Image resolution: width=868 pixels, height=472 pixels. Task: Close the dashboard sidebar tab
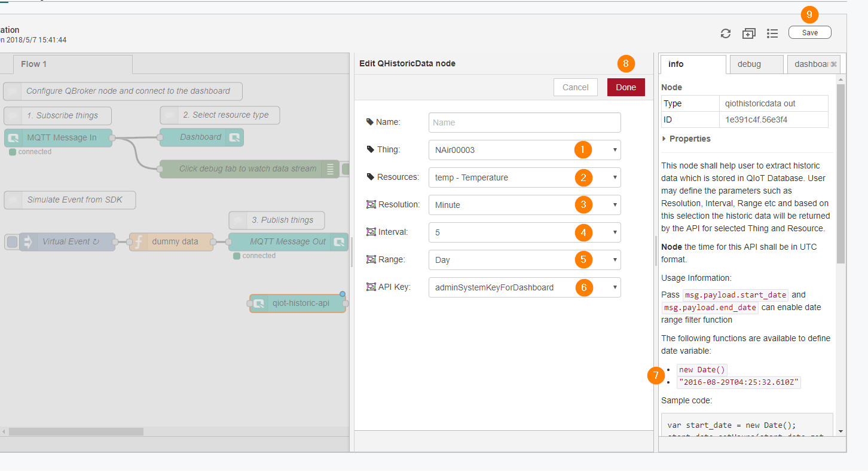(834, 64)
